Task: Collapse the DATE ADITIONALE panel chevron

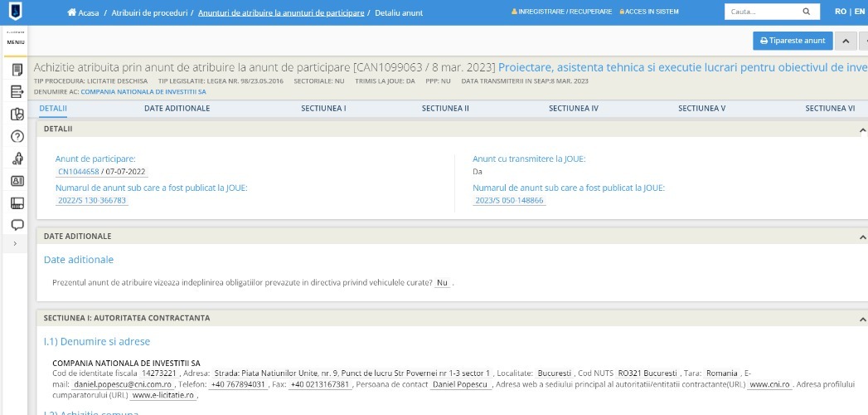Action: pyautogui.click(x=862, y=237)
